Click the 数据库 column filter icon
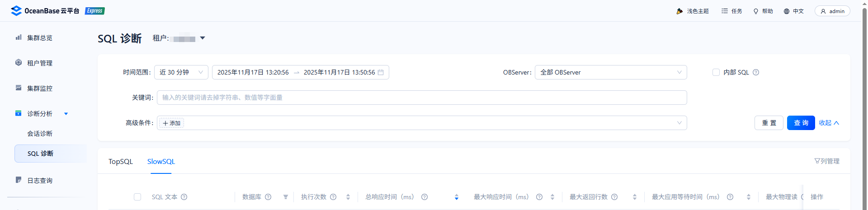Viewport: 868px width, 210px height. [286, 197]
